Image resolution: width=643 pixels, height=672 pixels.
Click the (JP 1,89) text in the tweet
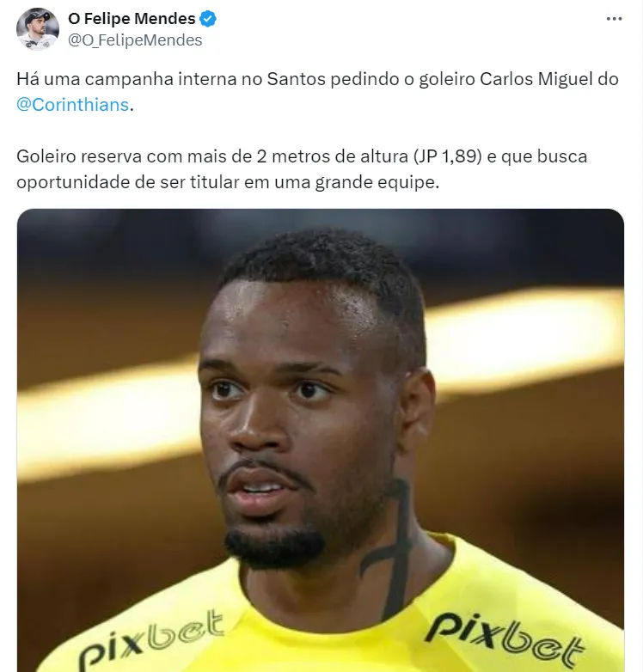[448, 156]
